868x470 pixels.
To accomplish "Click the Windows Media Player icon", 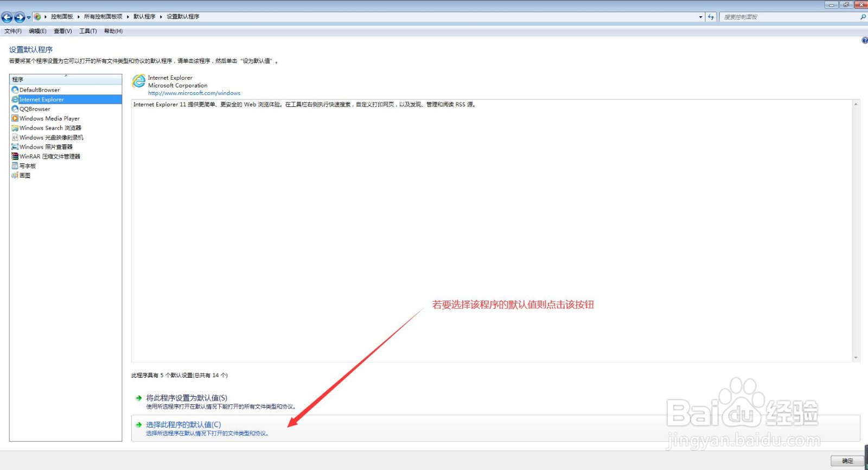I will [x=15, y=118].
